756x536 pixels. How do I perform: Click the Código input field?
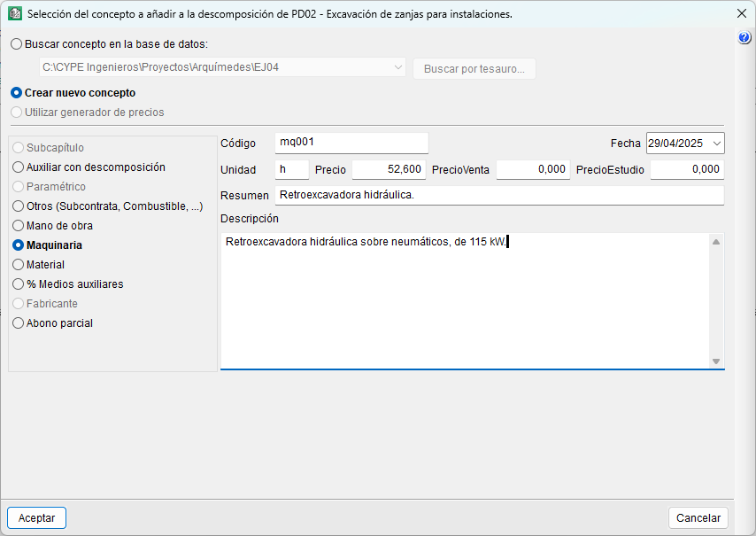[x=351, y=143]
